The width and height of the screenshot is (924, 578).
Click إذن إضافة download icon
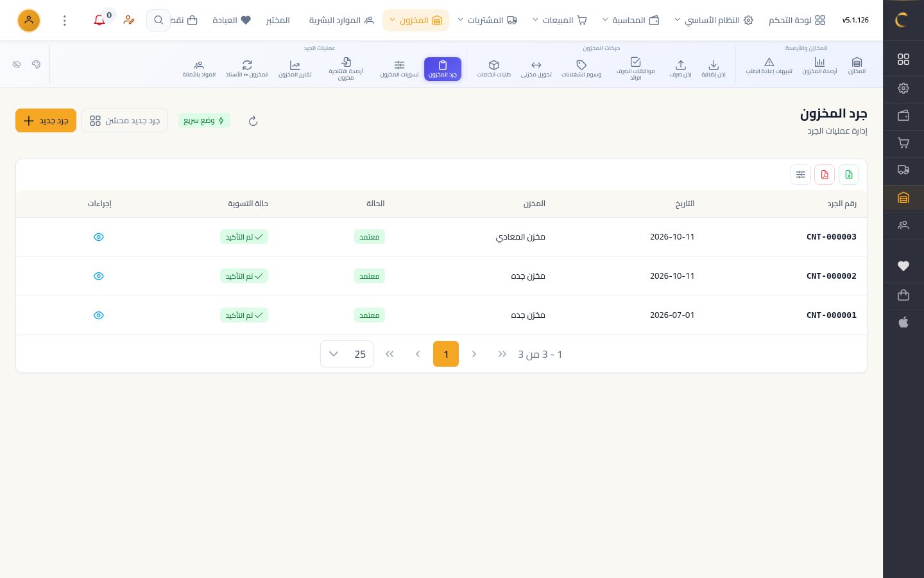pyautogui.click(x=714, y=65)
